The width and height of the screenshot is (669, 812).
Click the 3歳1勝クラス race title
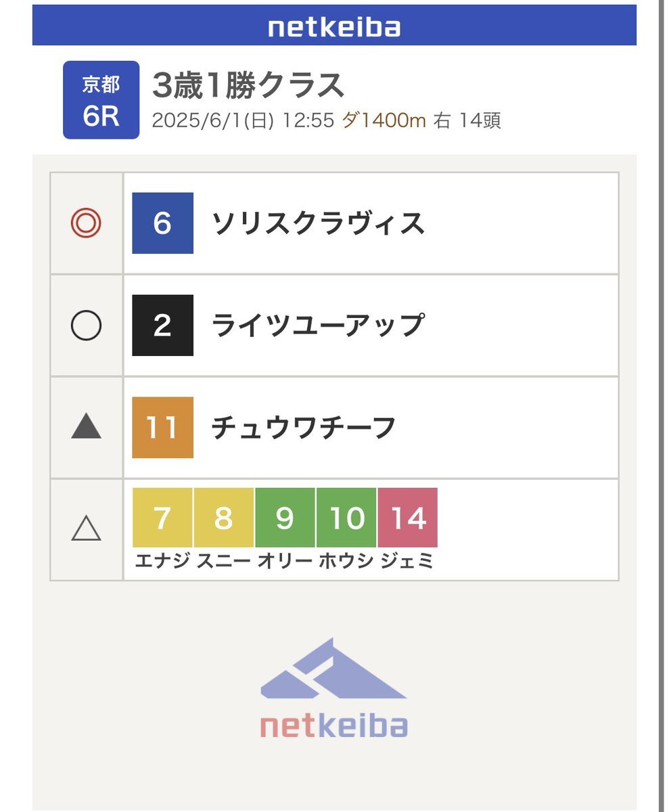tap(248, 85)
